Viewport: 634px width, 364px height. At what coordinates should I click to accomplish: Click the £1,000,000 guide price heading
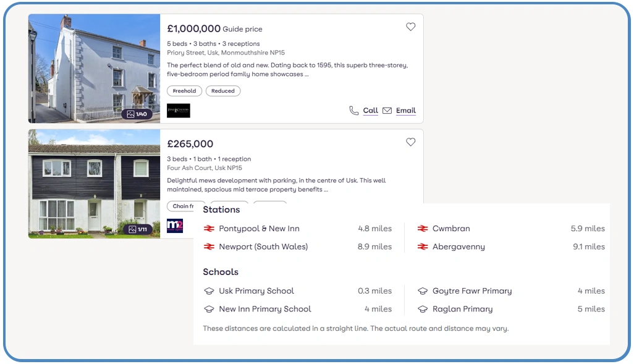(x=194, y=28)
